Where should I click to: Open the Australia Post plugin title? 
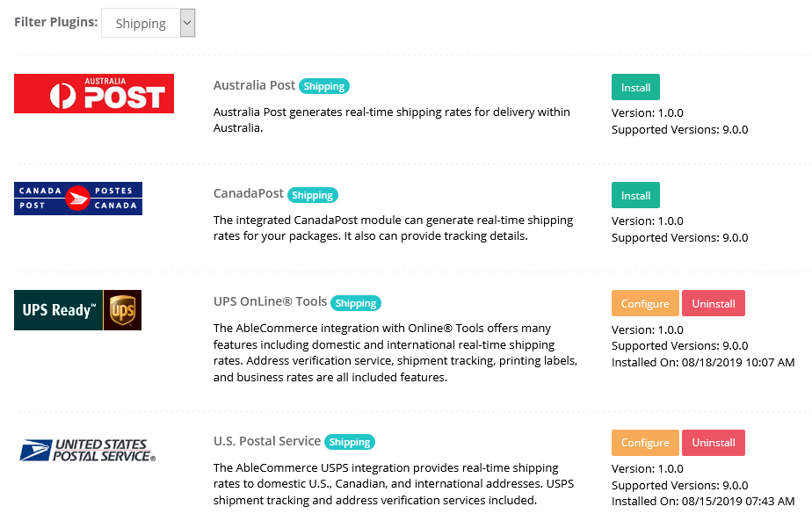click(254, 85)
